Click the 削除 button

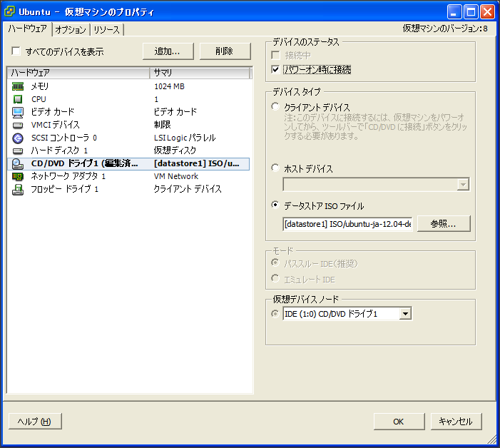tap(225, 51)
